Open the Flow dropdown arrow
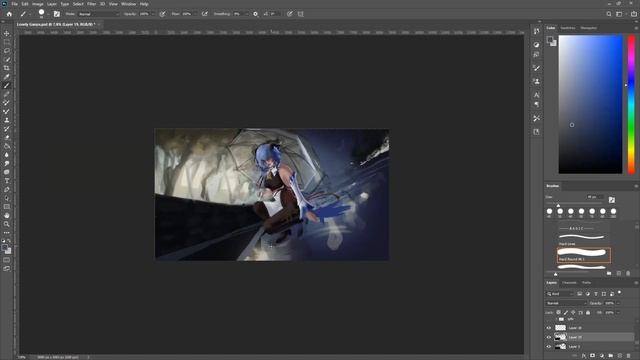The width and height of the screenshot is (640, 360). coord(195,14)
